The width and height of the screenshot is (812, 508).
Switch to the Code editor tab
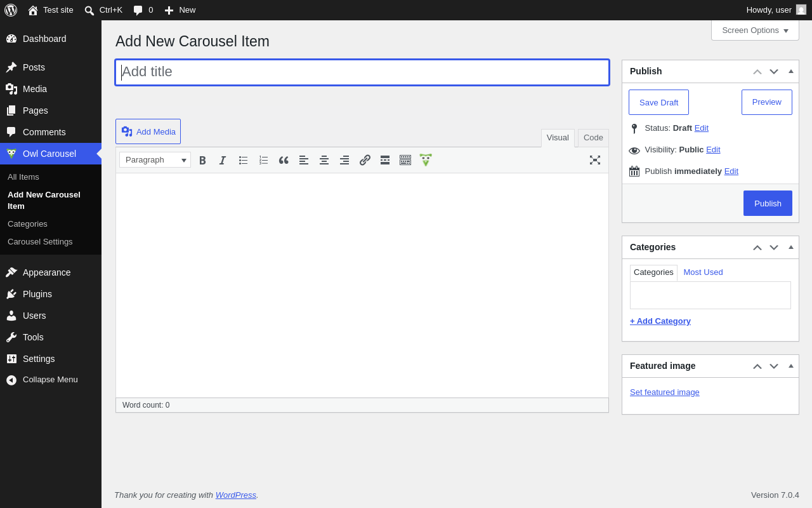point(593,138)
